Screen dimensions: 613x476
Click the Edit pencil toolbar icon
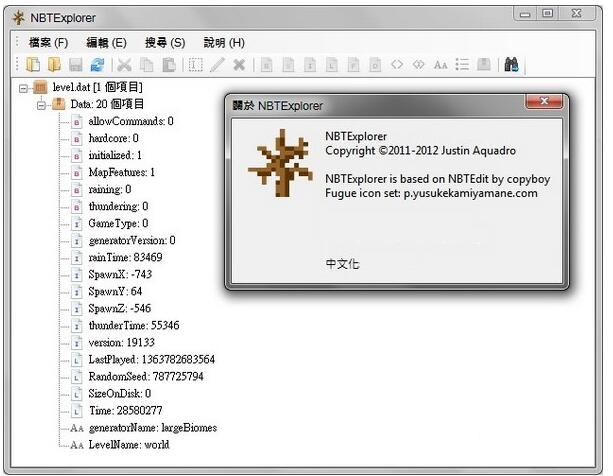pos(218,65)
